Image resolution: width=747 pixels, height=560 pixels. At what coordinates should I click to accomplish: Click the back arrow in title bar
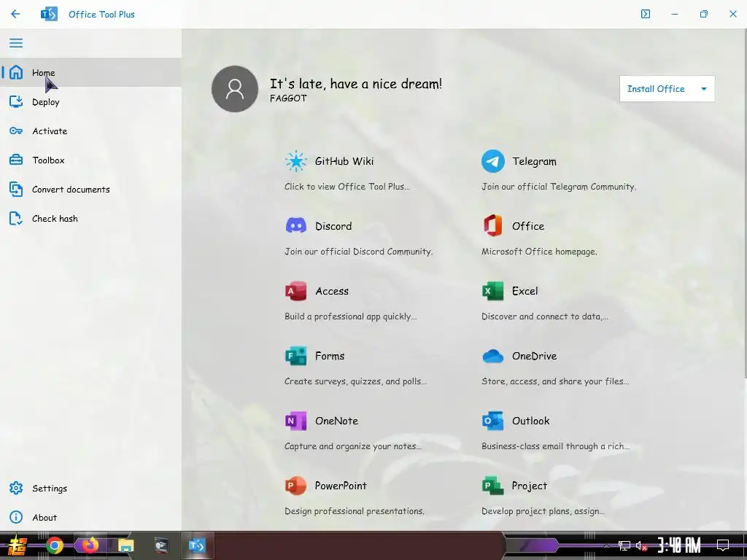15,14
